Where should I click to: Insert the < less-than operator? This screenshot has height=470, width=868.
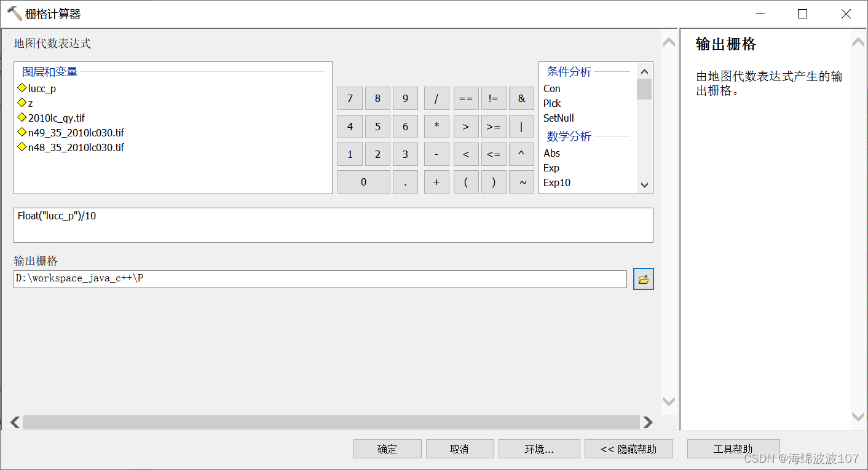pos(466,154)
